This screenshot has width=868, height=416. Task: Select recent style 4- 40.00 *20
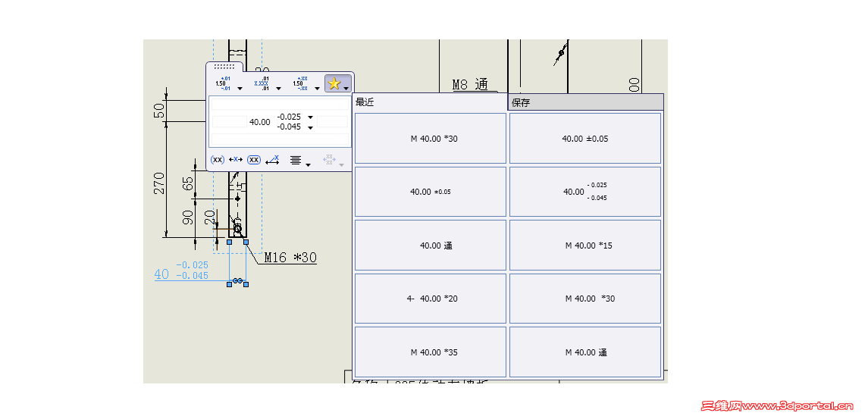pos(431,298)
